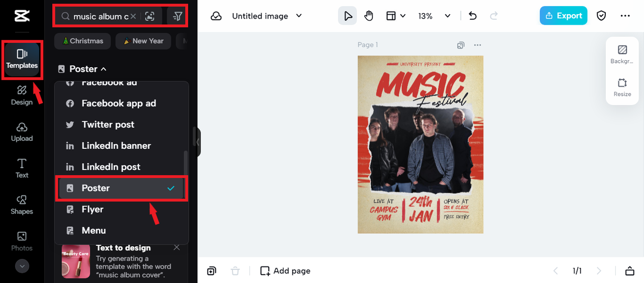Open the Resize tool

pos(622,87)
